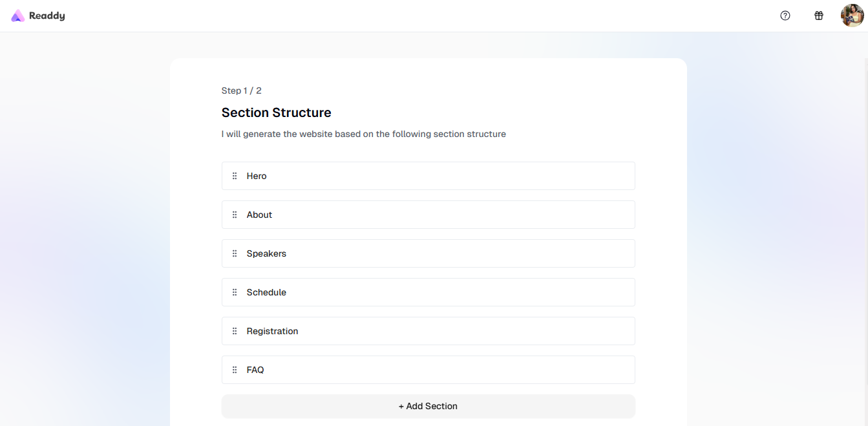Select the Hero section name field
This screenshot has height=426, width=868.
[x=433, y=176]
